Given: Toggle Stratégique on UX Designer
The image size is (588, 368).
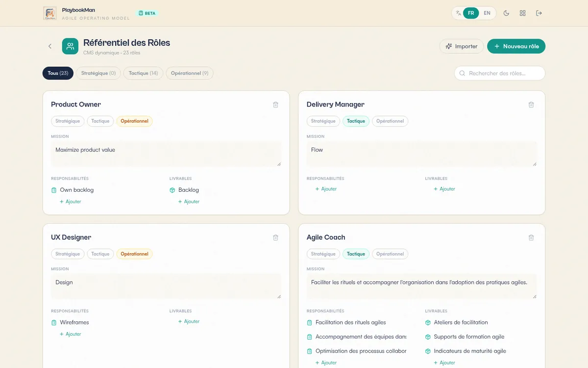Looking at the screenshot, I should point(68,254).
